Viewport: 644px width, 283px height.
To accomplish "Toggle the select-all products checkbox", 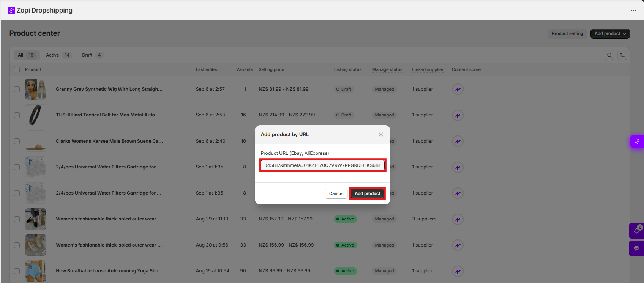I will click(17, 70).
